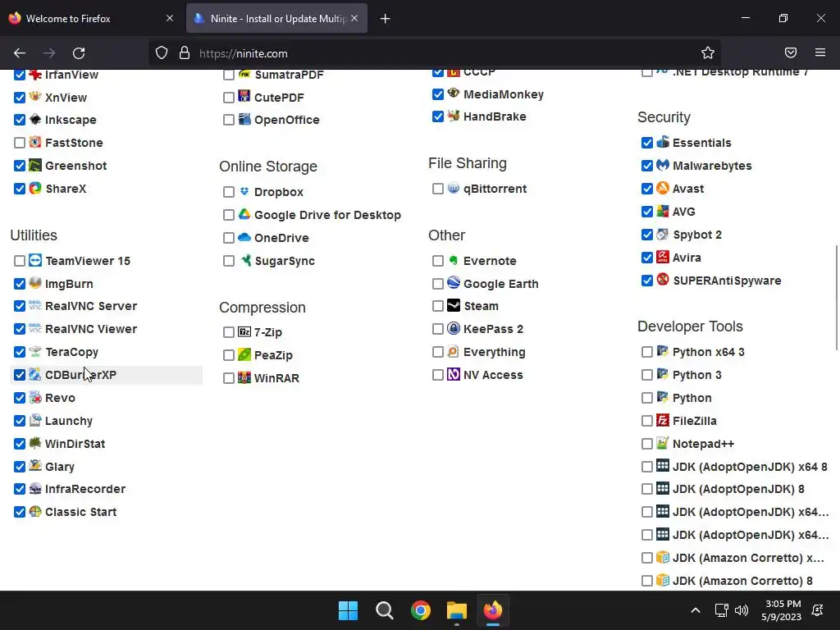Click the Avast orange icon
840x630 pixels.
pos(663,189)
